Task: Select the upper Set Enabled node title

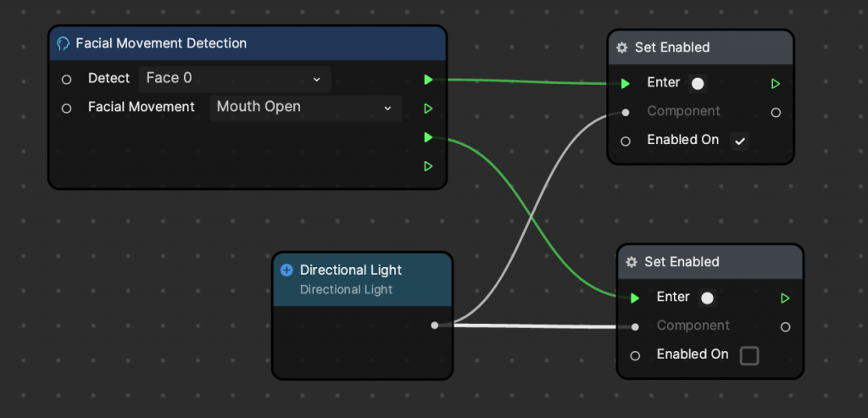Action: pos(672,47)
